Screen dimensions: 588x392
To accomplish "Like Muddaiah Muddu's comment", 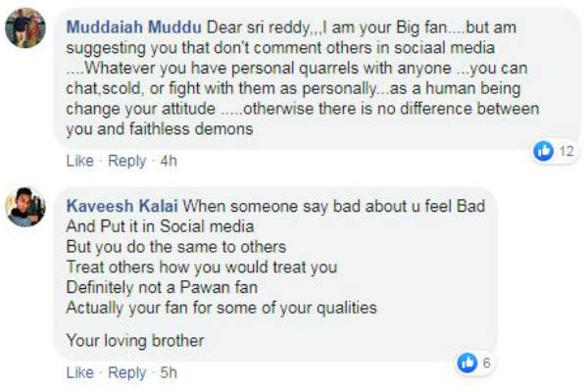I will pos(79,160).
